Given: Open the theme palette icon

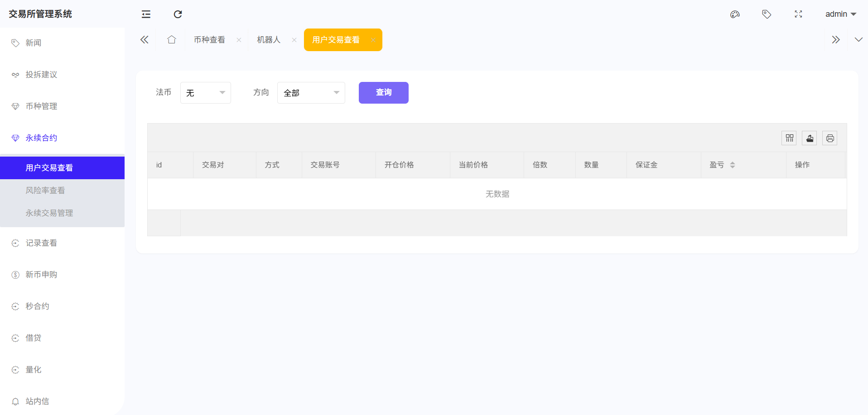Looking at the screenshot, I should 735,14.
